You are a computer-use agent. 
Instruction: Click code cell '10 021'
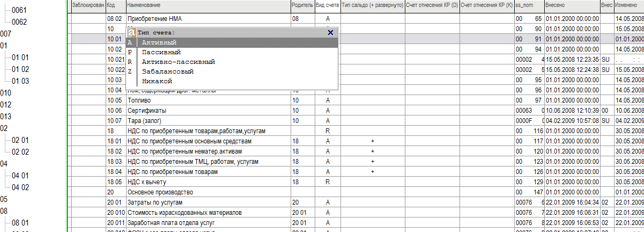pos(116,60)
